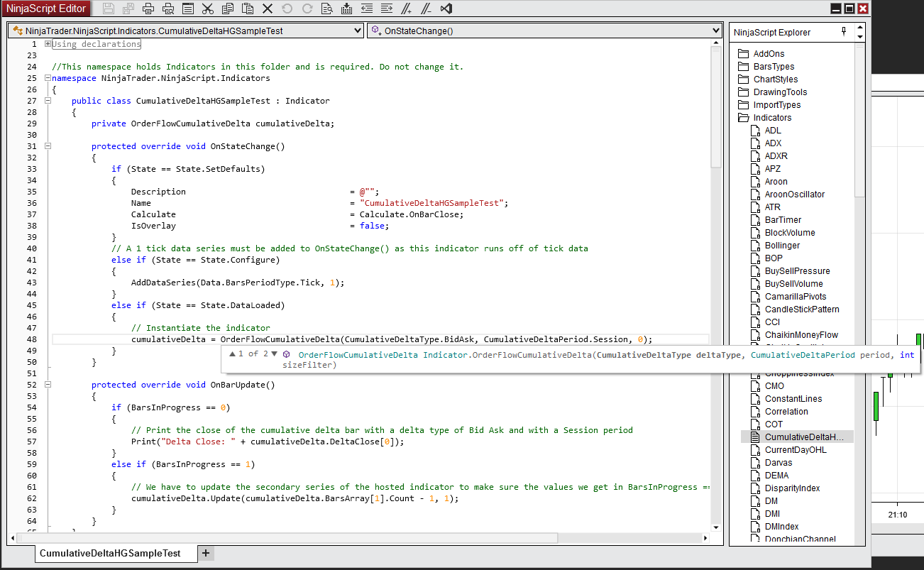Viewport: 924px width, 570px height.
Task: Comment out the selected lines
Action: coord(407,9)
